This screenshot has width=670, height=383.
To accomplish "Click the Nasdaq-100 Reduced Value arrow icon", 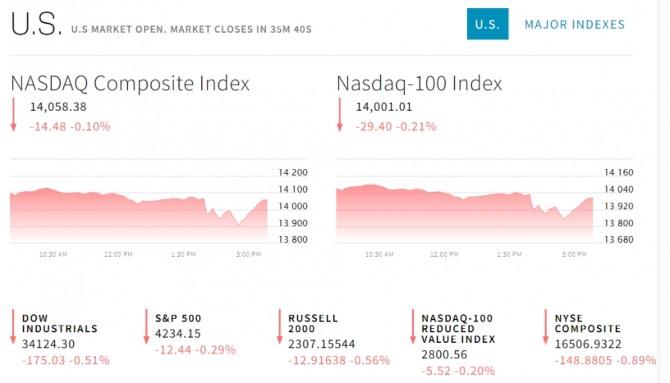I will 413,327.
